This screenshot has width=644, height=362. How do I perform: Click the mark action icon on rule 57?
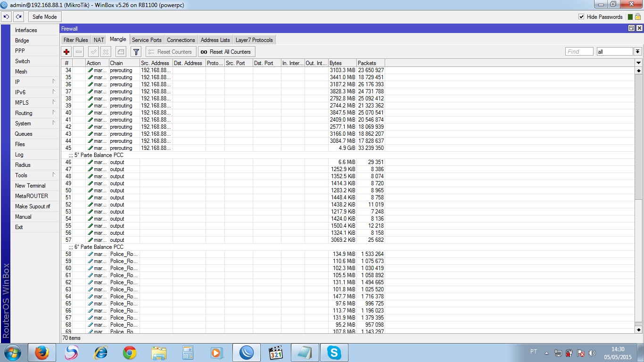pyautogui.click(x=90, y=240)
